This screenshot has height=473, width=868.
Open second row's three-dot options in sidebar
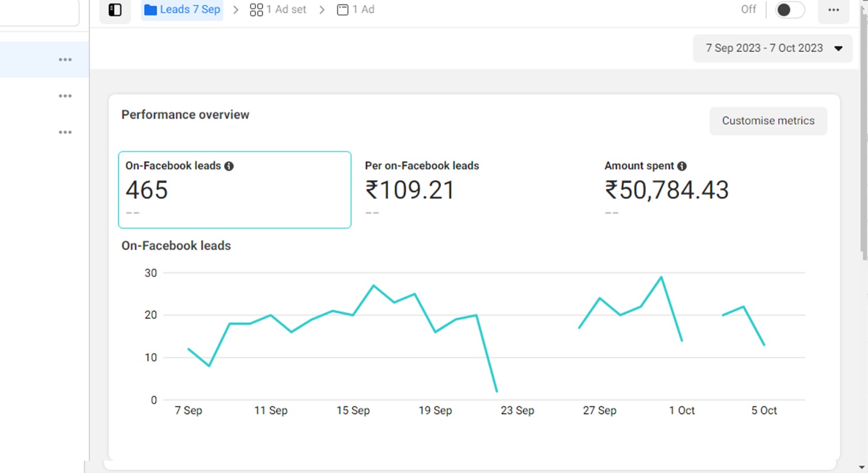[x=65, y=96]
